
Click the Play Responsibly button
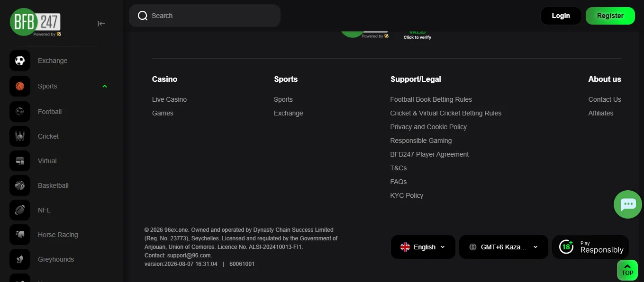coord(590,247)
